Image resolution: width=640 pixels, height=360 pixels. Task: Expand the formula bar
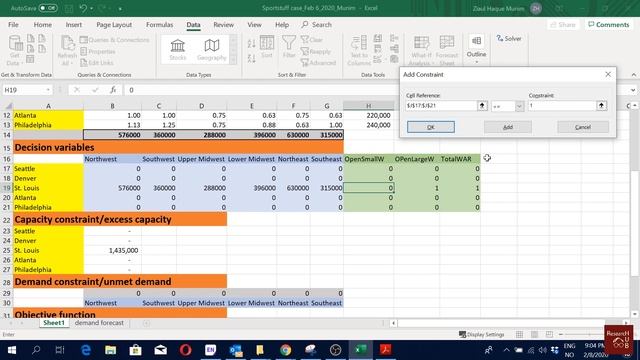click(x=633, y=90)
